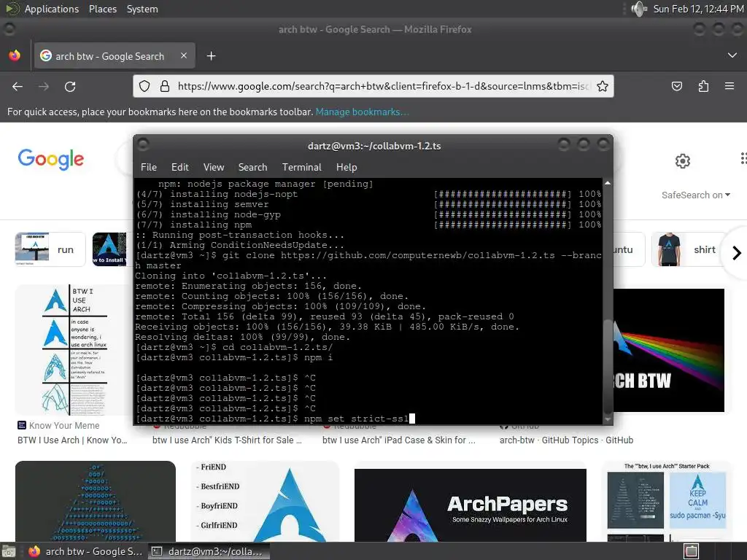Open Google quick settings gear
Screen dimensions: 747x560
[x=683, y=161]
